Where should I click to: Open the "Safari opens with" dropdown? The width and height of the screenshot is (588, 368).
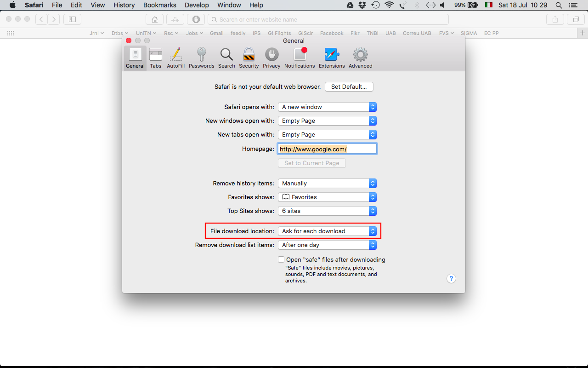(x=328, y=107)
